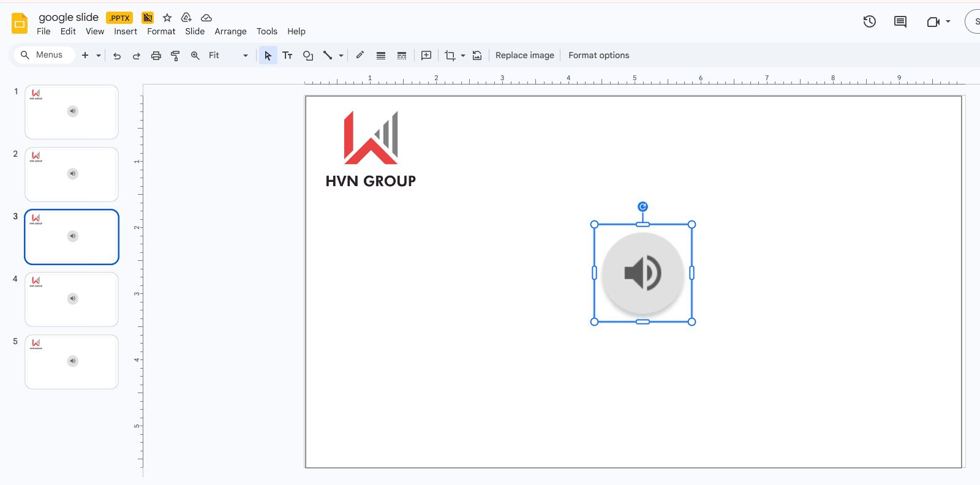Open the border weight option
The image size is (980, 485).
click(381, 56)
